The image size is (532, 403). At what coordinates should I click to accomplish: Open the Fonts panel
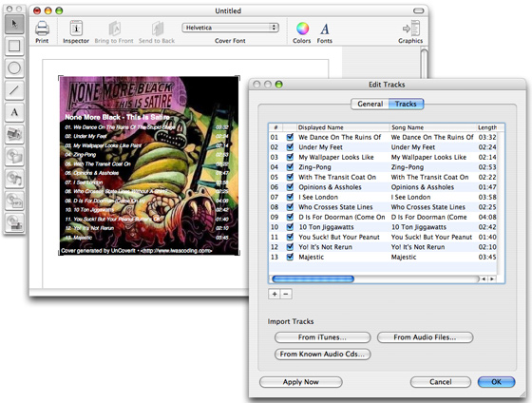click(324, 32)
